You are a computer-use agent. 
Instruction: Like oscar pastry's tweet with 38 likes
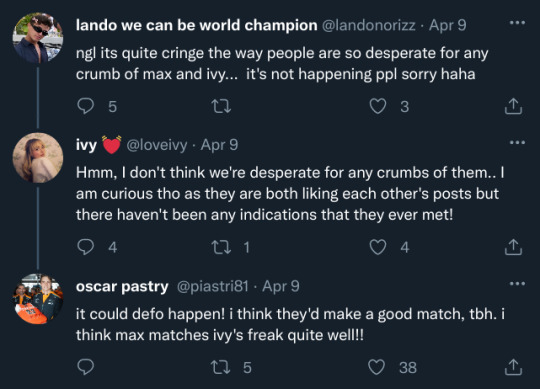[376, 367]
